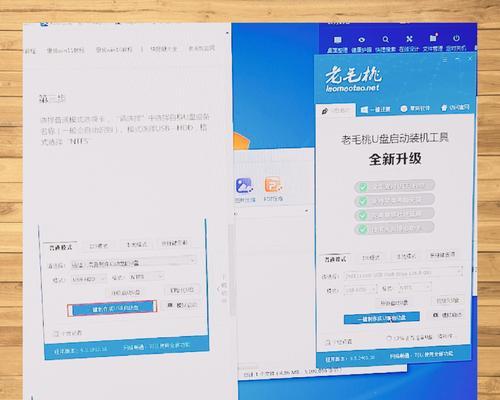Open the win10教程 link in web page navigation
This screenshot has width=500, height=400.
(114, 50)
